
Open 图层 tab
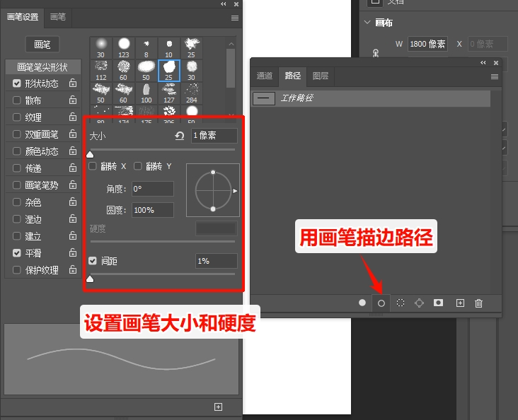321,76
